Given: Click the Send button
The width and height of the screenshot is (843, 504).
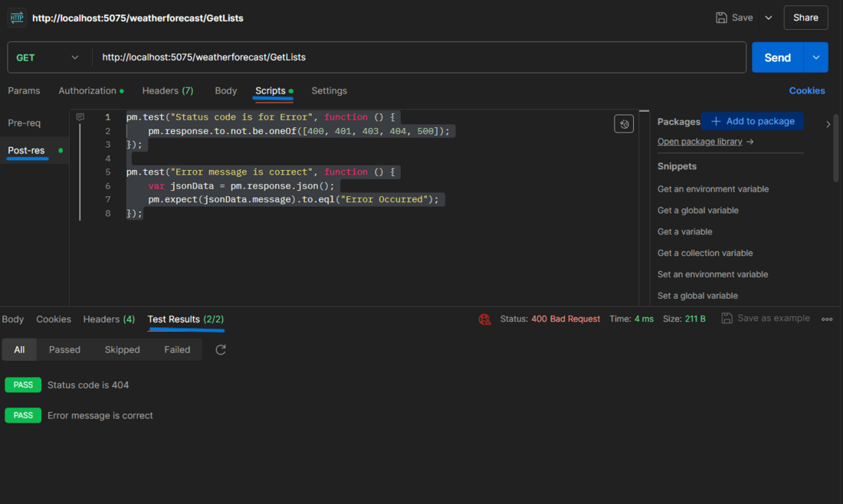Looking at the screenshot, I should 777,57.
